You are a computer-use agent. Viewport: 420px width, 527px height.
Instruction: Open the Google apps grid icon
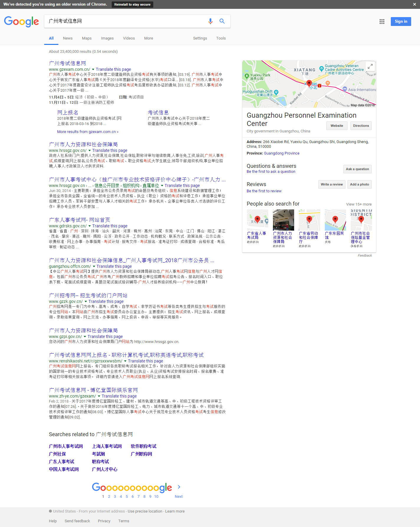[382, 22]
